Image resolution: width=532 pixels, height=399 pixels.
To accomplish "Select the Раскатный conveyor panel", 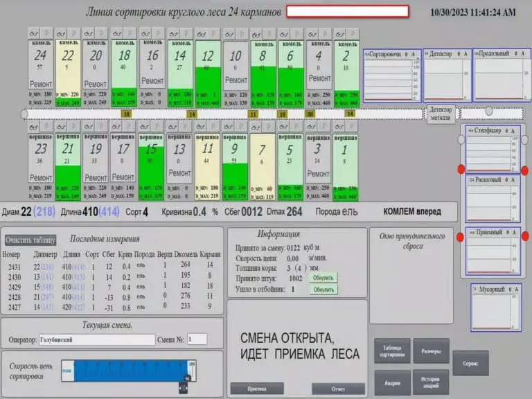I will click(493, 198).
